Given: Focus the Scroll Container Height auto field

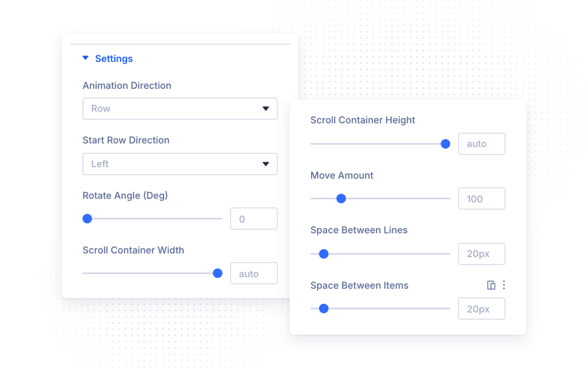Looking at the screenshot, I should (482, 144).
